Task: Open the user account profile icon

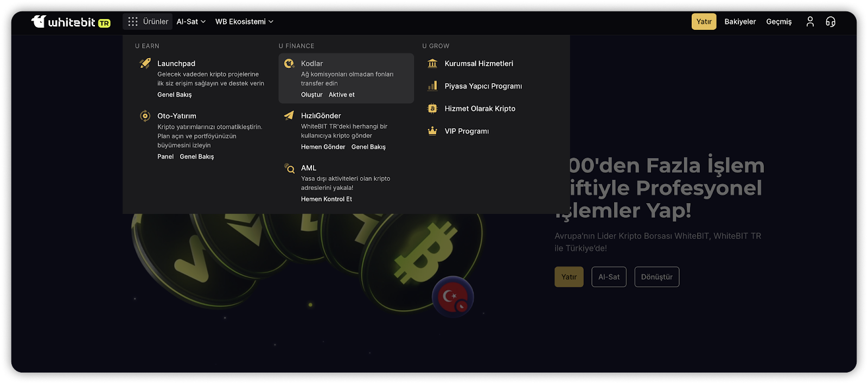Action: (x=810, y=22)
